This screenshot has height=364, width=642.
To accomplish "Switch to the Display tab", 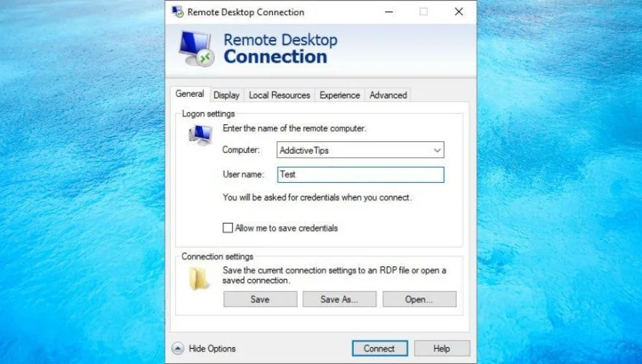I will click(226, 95).
